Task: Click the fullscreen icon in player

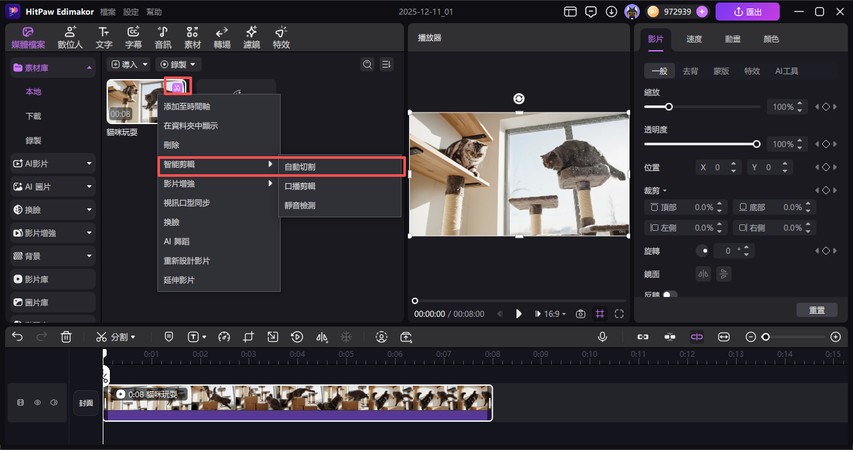Action: point(619,313)
